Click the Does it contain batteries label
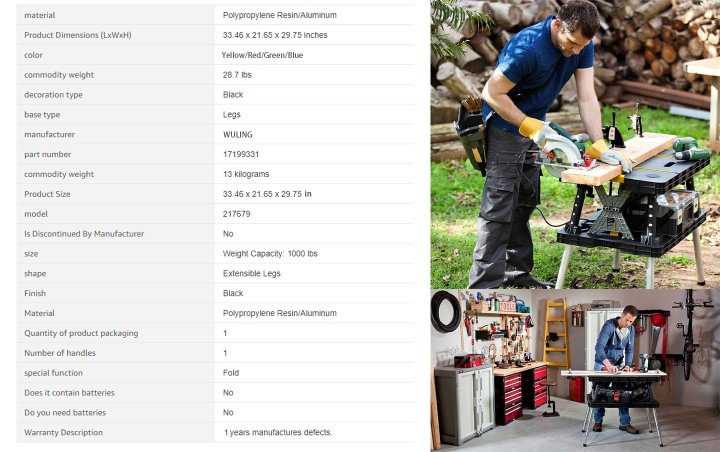 (x=69, y=393)
